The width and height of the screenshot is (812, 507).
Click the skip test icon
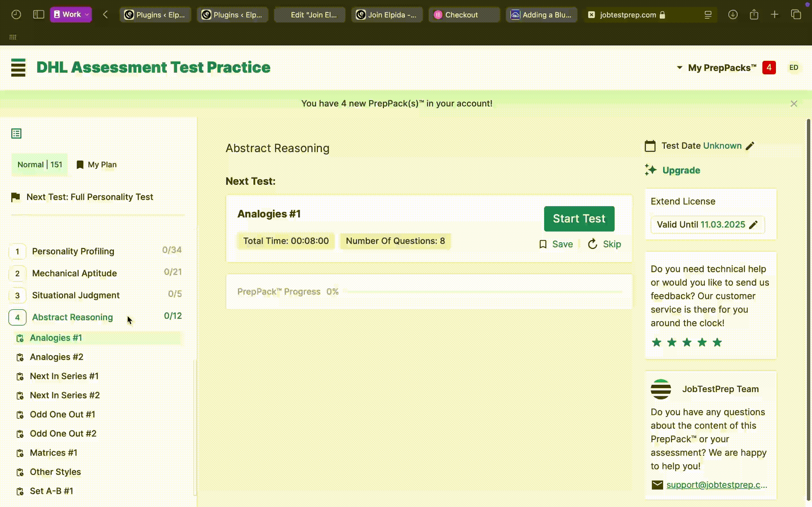(x=592, y=244)
